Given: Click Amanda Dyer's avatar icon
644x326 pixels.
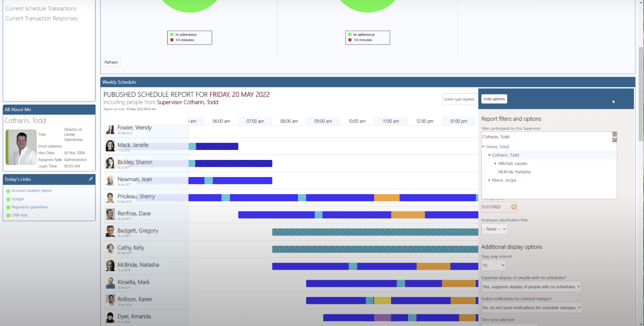Looking at the screenshot, I should click(x=110, y=317).
